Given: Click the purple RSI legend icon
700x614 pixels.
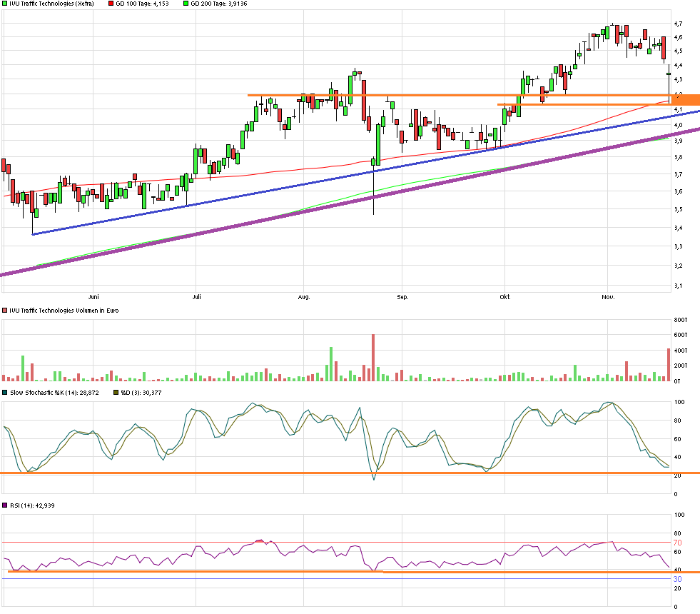Looking at the screenshot, I should (x=4, y=505).
